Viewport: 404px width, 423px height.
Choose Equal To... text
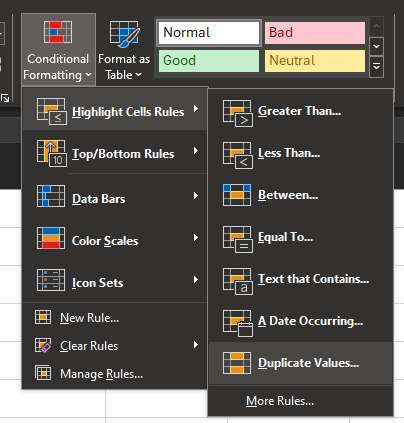click(x=286, y=237)
